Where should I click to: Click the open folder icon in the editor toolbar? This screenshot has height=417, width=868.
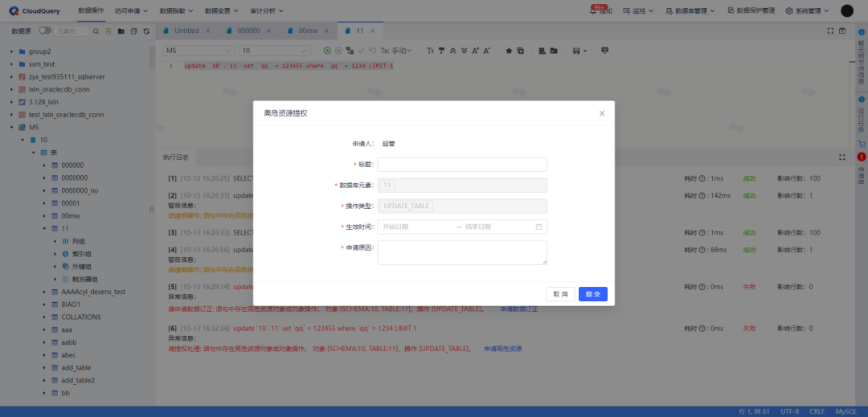[554, 51]
